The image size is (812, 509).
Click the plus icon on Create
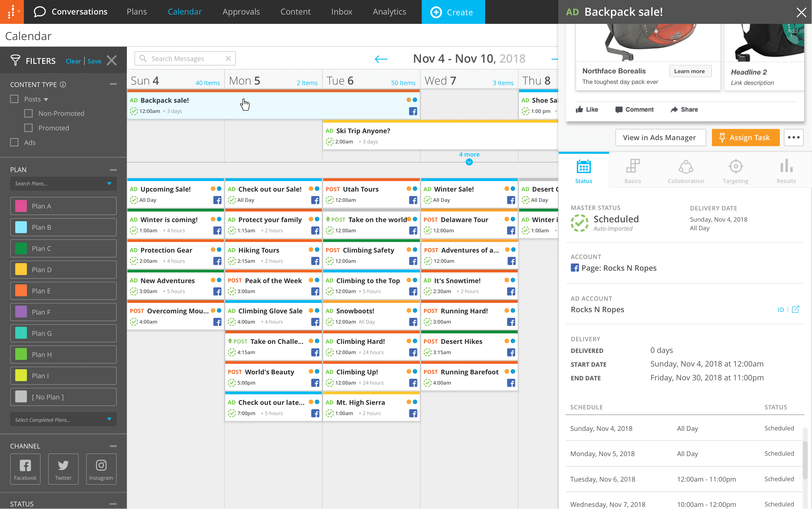[436, 12]
